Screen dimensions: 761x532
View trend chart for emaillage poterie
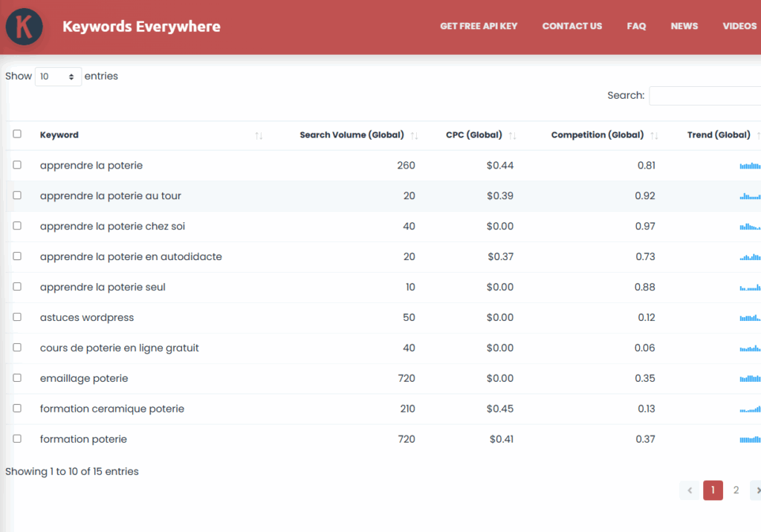[x=750, y=379]
